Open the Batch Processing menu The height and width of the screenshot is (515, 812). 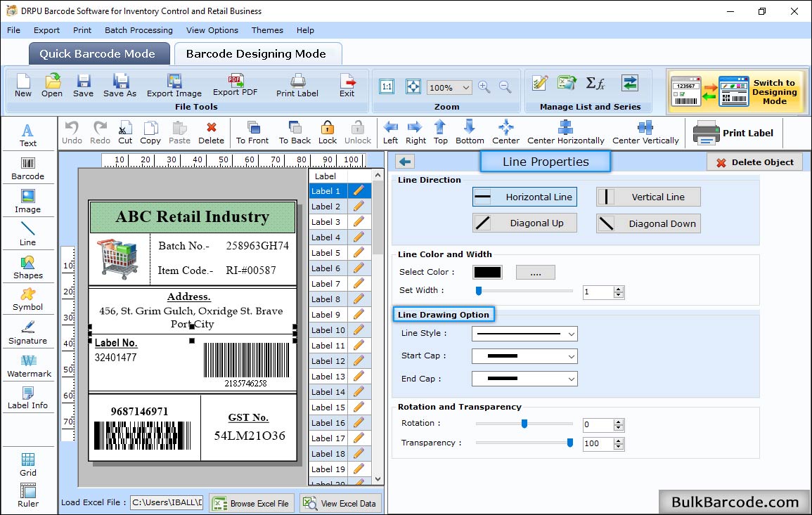(x=138, y=30)
